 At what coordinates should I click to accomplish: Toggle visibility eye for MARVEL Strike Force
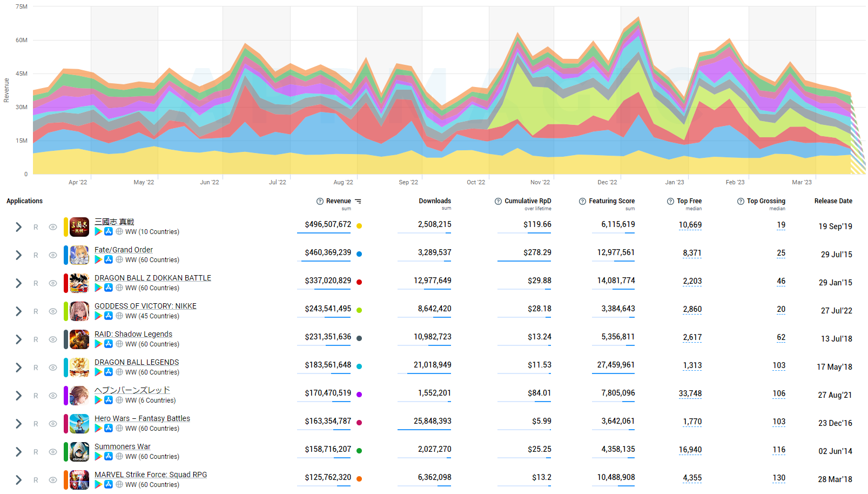pos(53,480)
